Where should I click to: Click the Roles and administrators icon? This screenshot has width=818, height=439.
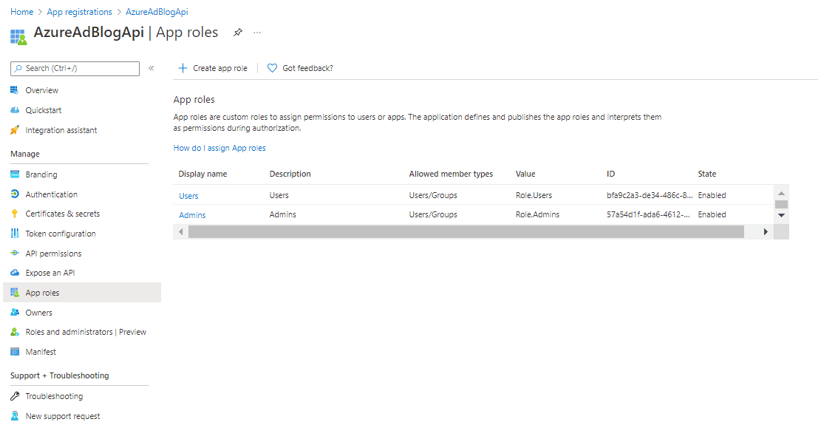coord(15,332)
